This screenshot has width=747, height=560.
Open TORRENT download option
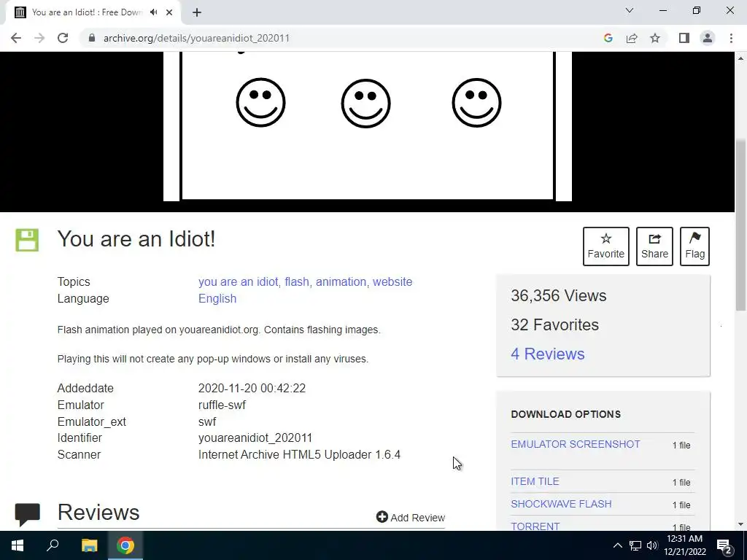point(535,526)
